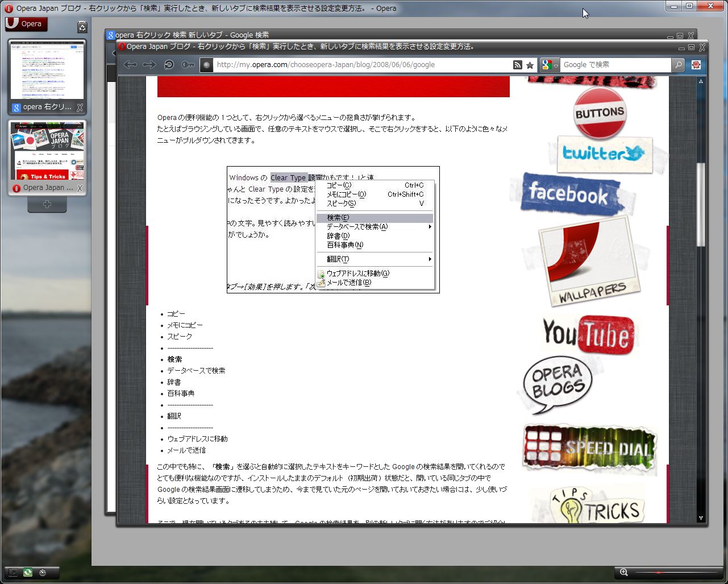This screenshot has height=584, width=728.
Task: Go forward with the right arrow button
Action: pyautogui.click(x=149, y=65)
